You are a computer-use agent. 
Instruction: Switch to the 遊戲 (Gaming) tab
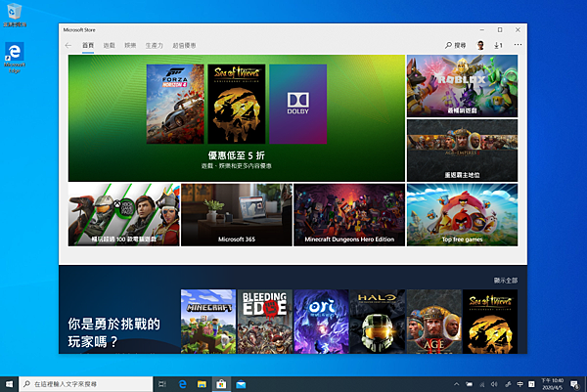point(109,45)
